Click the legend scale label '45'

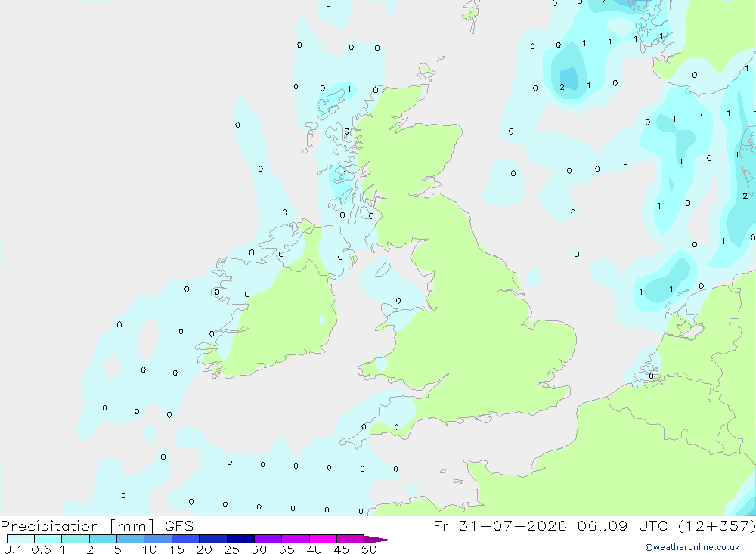(342, 549)
